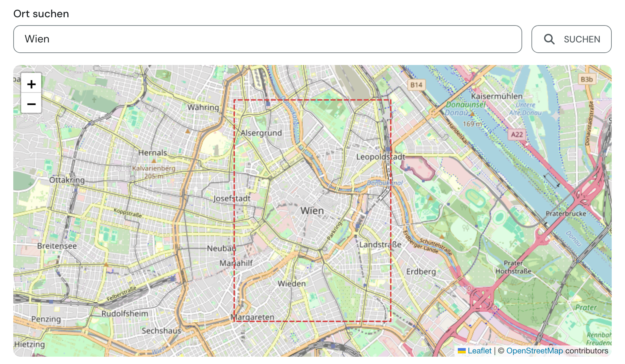This screenshot has width=625, height=364.
Task: Click the Alsergrund district label
Action: [x=261, y=133]
